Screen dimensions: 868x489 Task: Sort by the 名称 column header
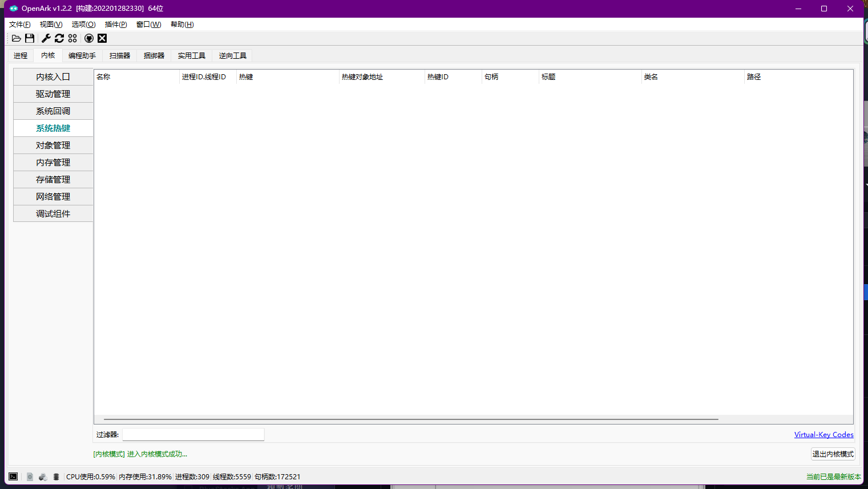tap(136, 77)
